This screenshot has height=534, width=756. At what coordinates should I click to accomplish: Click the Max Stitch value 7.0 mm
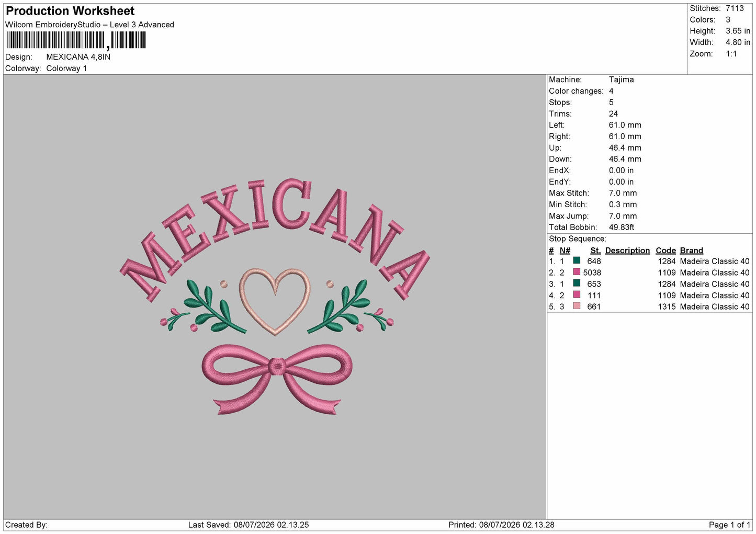click(x=623, y=193)
